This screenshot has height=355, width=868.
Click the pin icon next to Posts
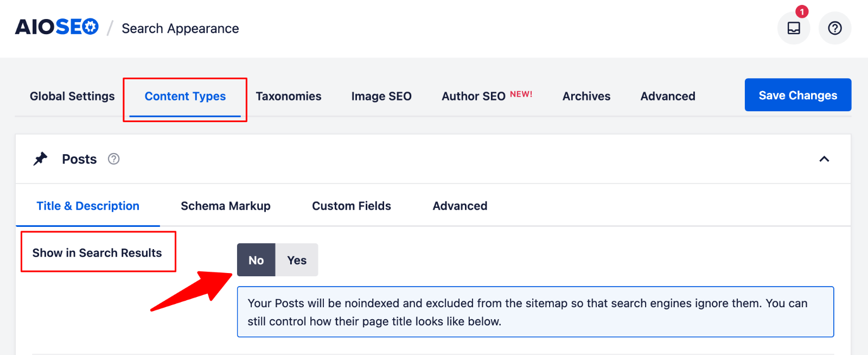pos(40,159)
